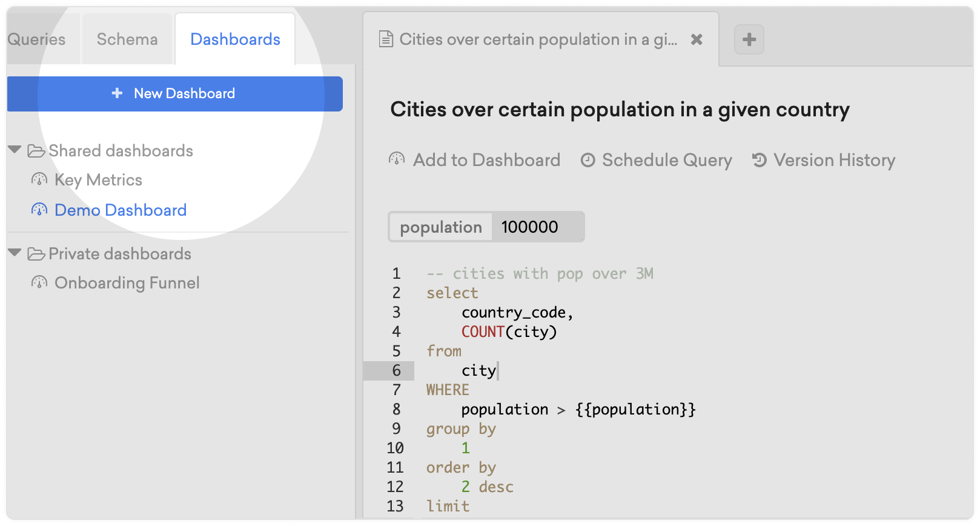Click the Private dashboards folder icon

36,254
